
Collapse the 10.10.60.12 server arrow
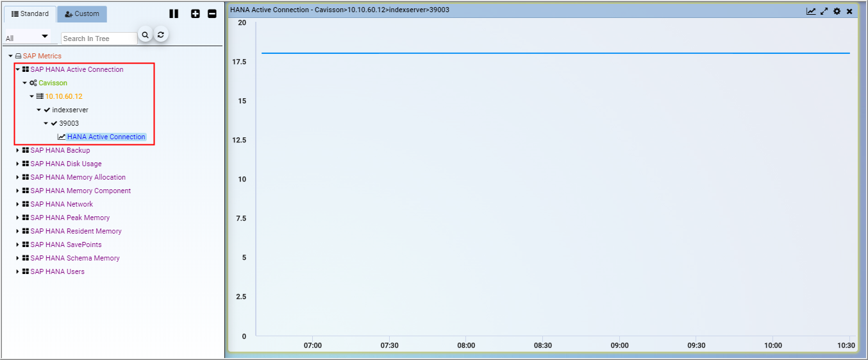click(x=32, y=96)
